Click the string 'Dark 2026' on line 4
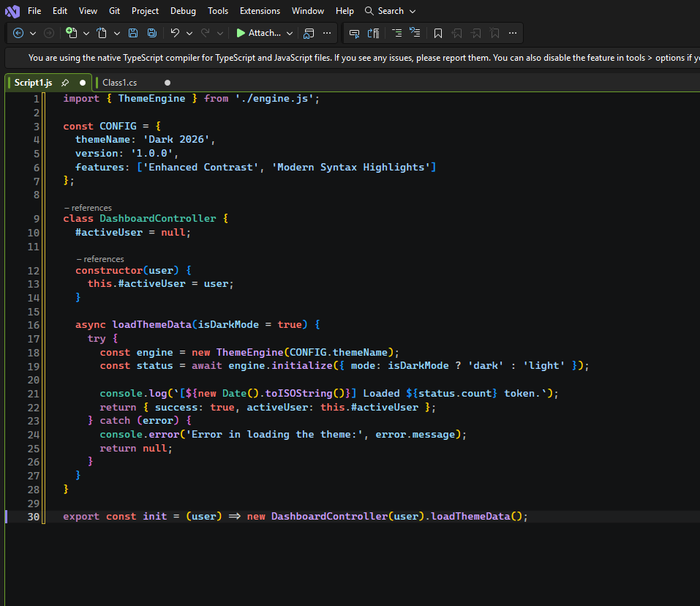Screen dimensions: 700x606 click(x=176, y=139)
